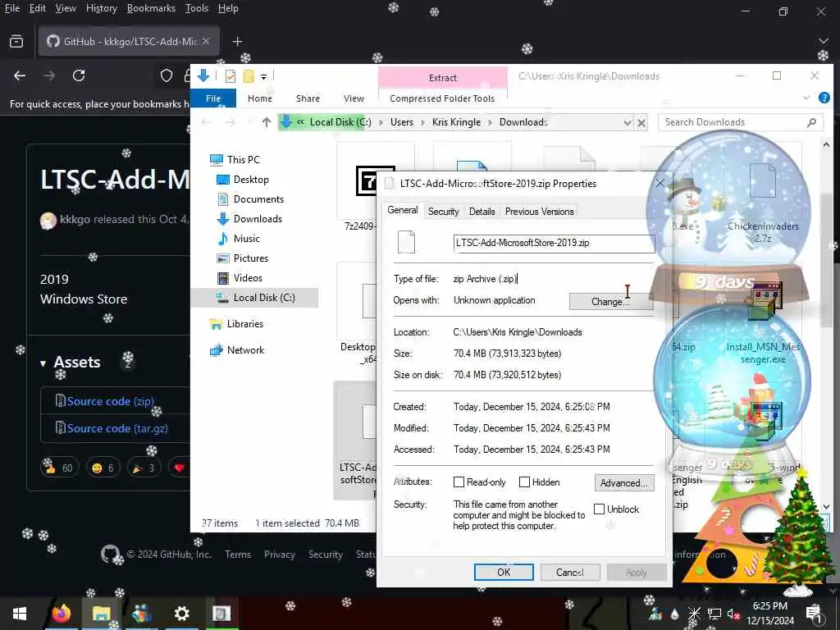Open Firefox tab list view icon
The image size is (840, 630).
[x=16, y=41]
